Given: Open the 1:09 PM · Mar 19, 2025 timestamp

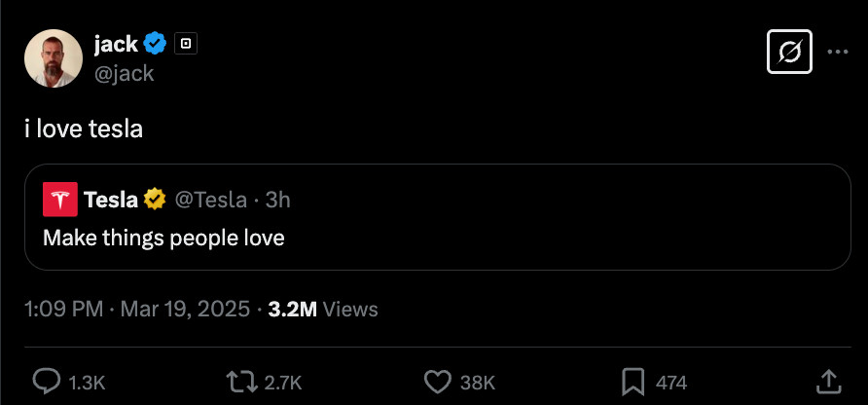Looking at the screenshot, I should pyautogui.click(x=137, y=310).
